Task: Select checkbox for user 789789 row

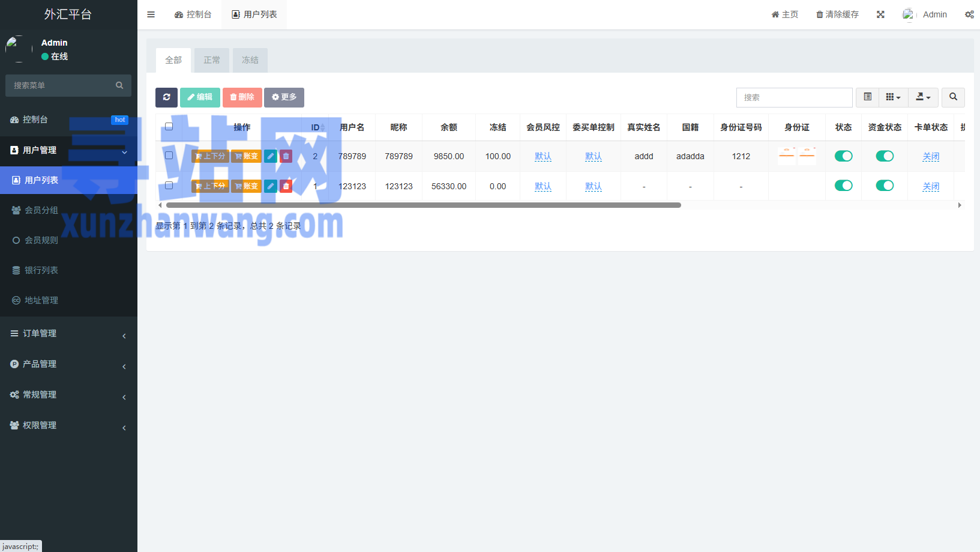Action: point(169,156)
